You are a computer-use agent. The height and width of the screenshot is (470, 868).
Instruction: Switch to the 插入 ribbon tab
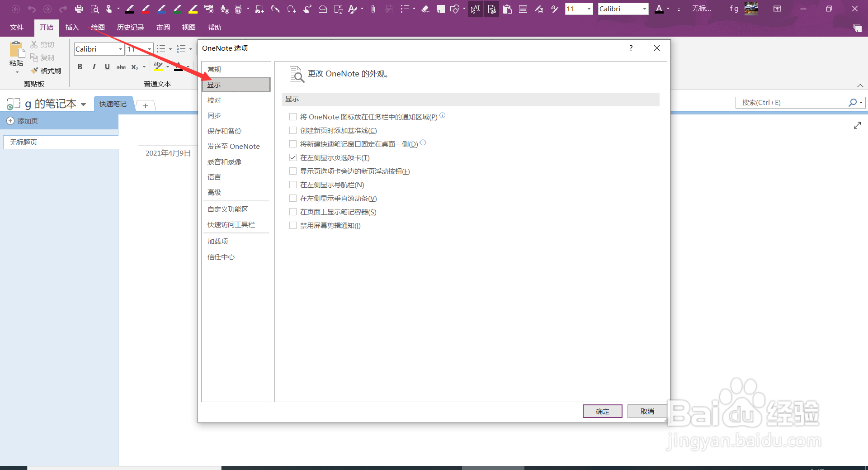point(72,28)
